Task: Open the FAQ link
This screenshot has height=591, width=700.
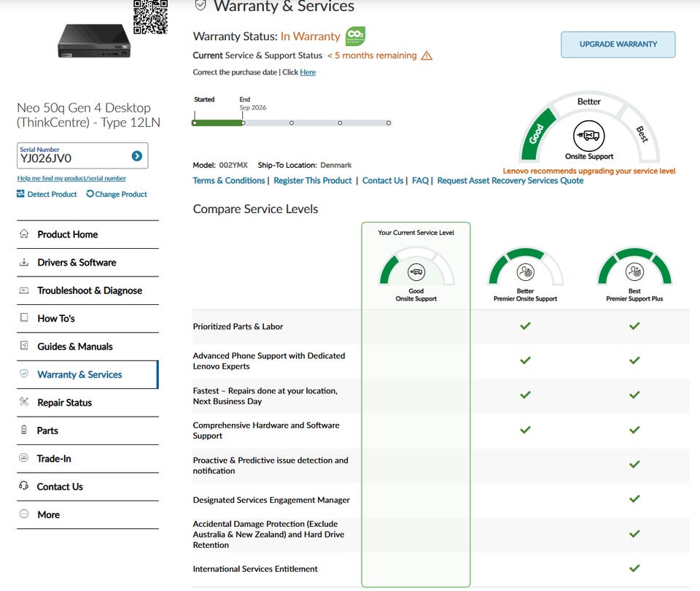Action: (420, 180)
